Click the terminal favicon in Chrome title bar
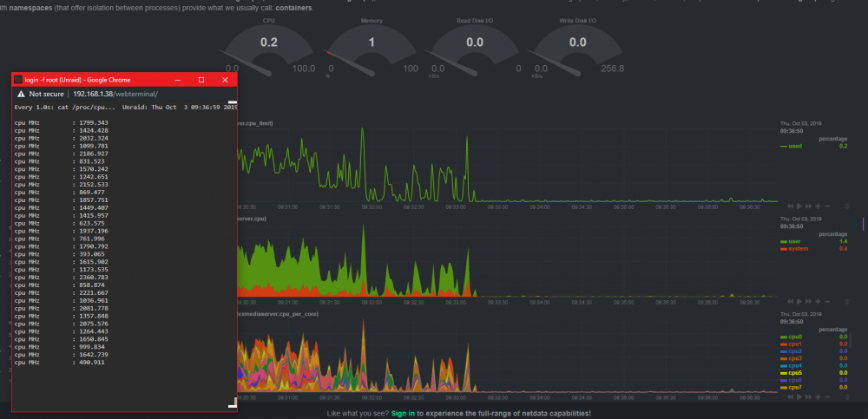 [17, 80]
